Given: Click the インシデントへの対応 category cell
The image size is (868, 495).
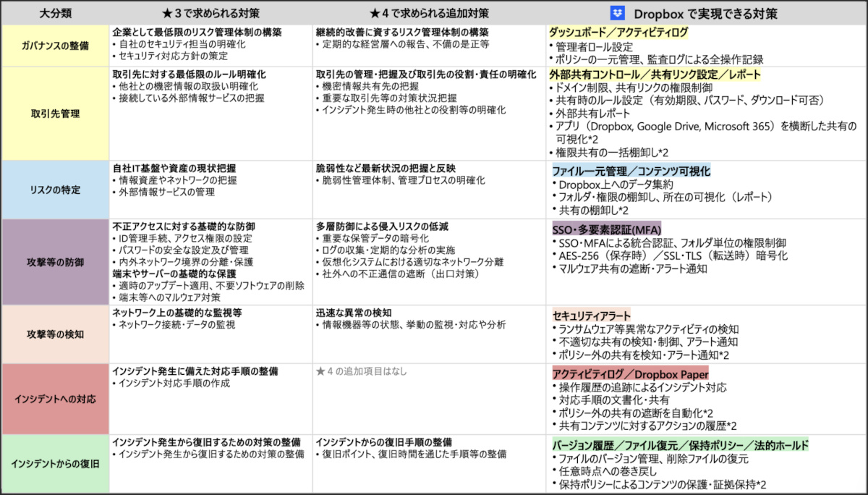Looking at the screenshot, I should [55, 399].
